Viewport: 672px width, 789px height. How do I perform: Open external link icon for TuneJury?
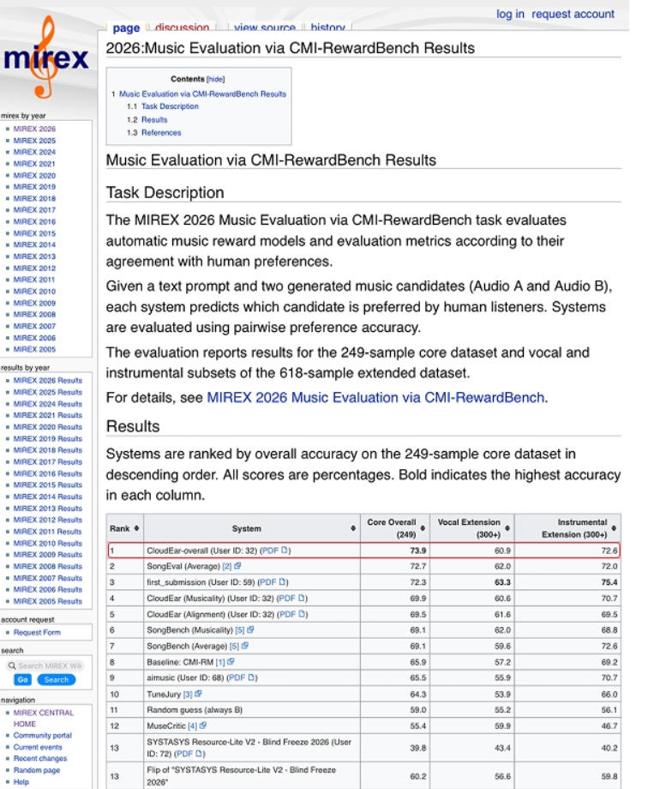pyautogui.click(x=198, y=694)
